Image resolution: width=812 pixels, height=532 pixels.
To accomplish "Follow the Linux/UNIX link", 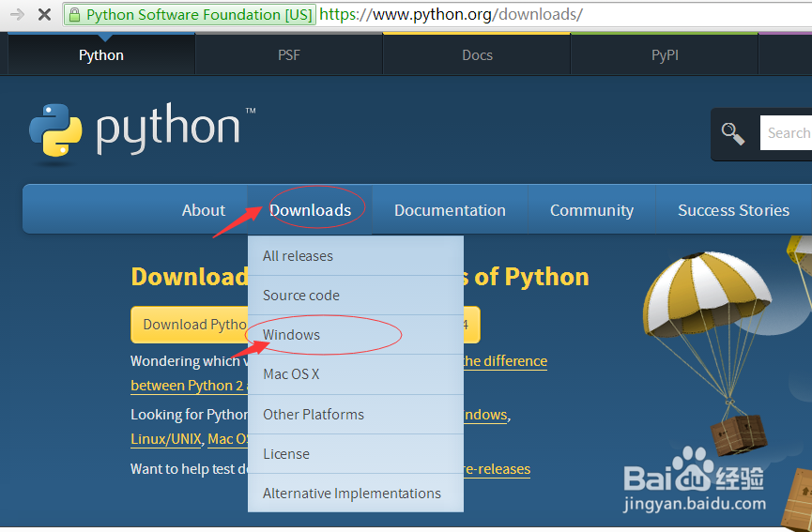I will pyautogui.click(x=166, y=439).
